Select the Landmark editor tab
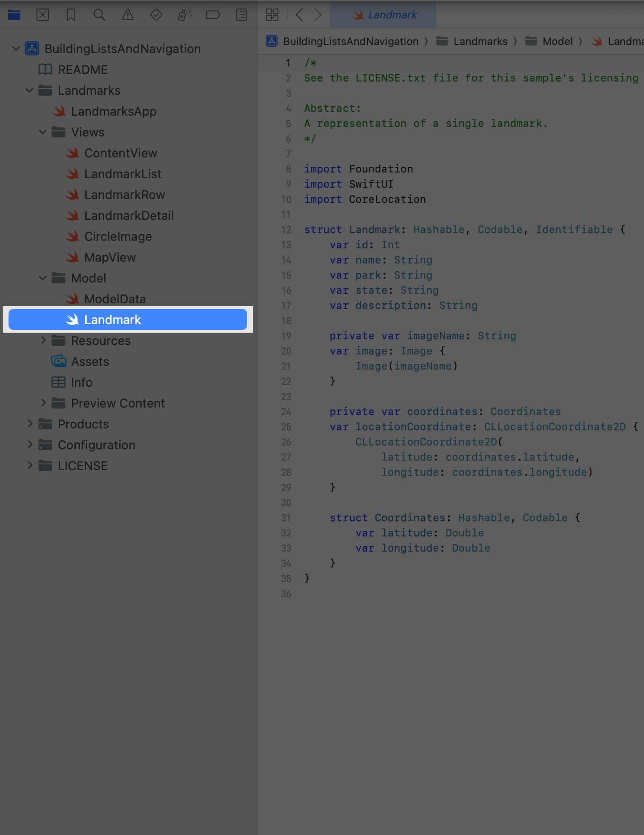 (384, 15)
